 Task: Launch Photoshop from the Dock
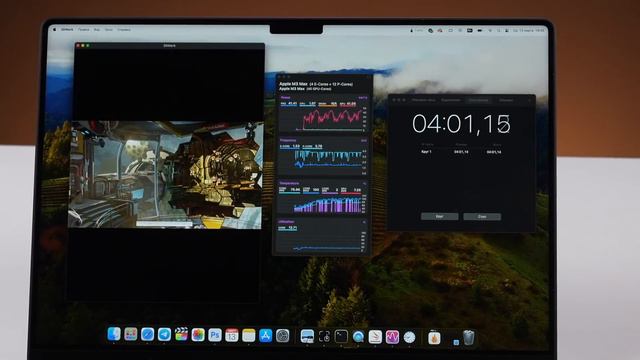(x=215, y=335)
